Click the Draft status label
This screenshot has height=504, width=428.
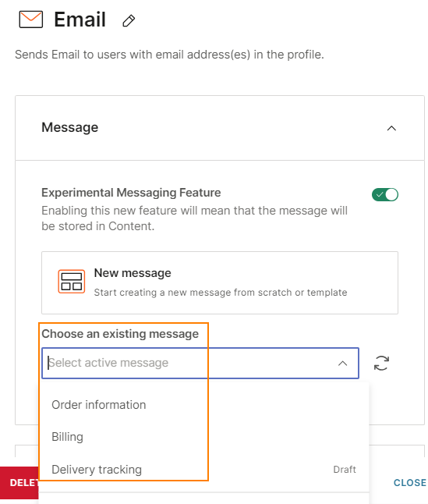click(345, 470)
